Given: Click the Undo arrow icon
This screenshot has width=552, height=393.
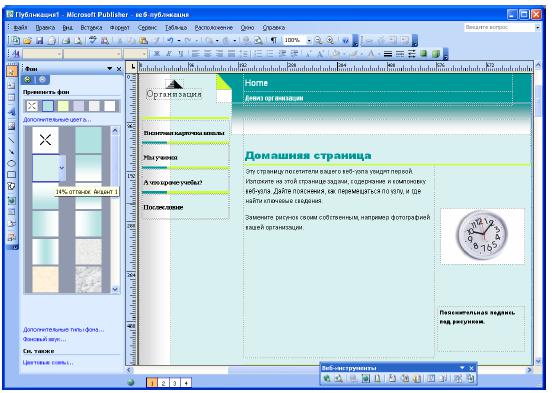Looking at the screenshot, I should pos(170,40).
